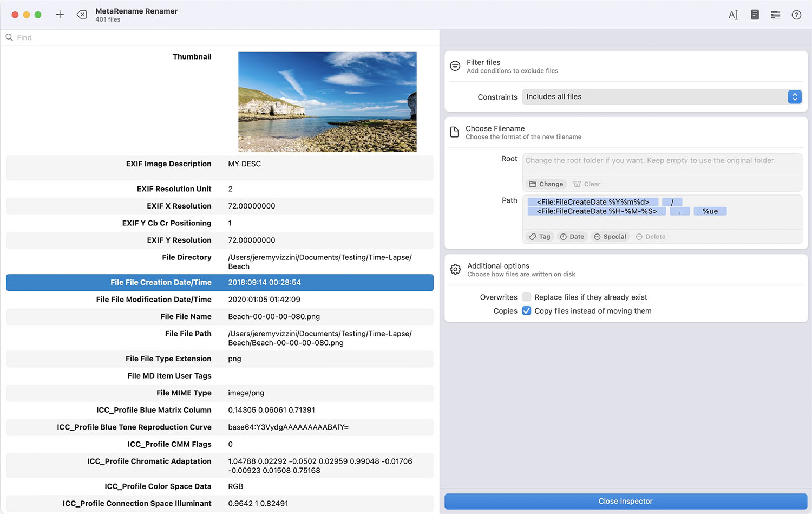Open the list view icon in the toolbar
812x514 pixels.
[x=775, y=15]
